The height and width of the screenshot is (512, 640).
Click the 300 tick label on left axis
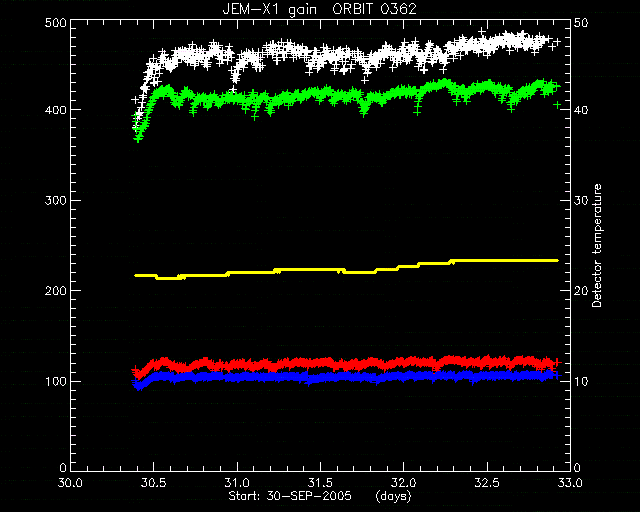56,200
